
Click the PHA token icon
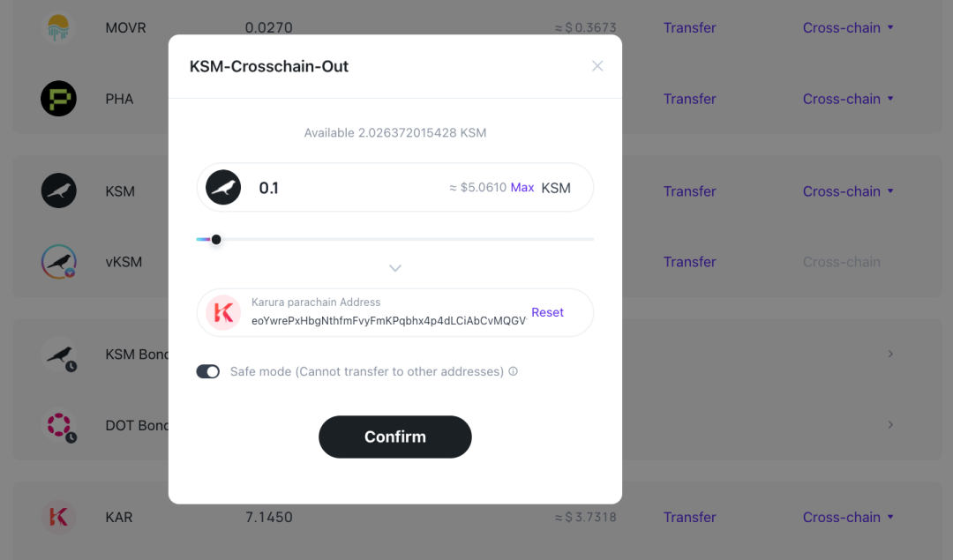[58, 99]
